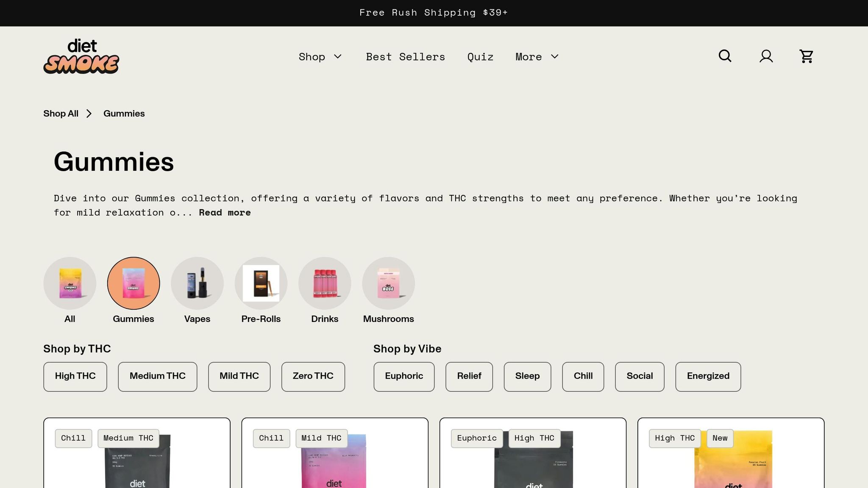
Task: Filter by Medium THC button
Action: [x=158, y=377]
